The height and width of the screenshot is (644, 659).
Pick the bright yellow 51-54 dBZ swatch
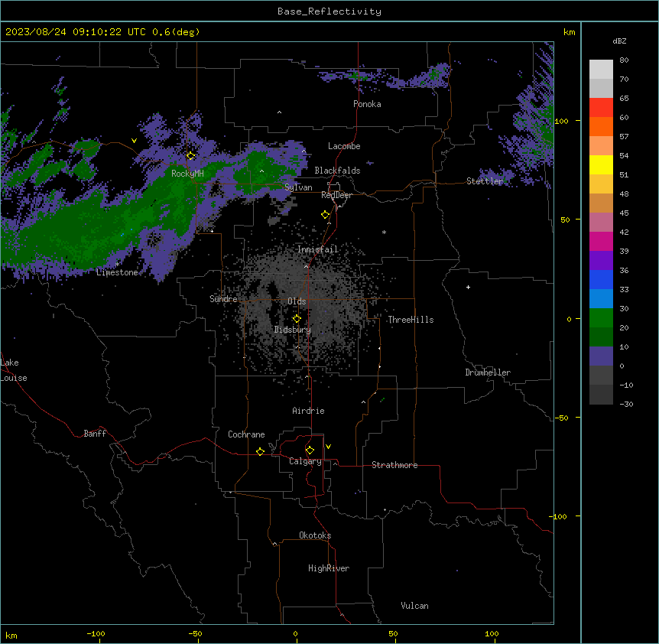click(x=601, y=164)
